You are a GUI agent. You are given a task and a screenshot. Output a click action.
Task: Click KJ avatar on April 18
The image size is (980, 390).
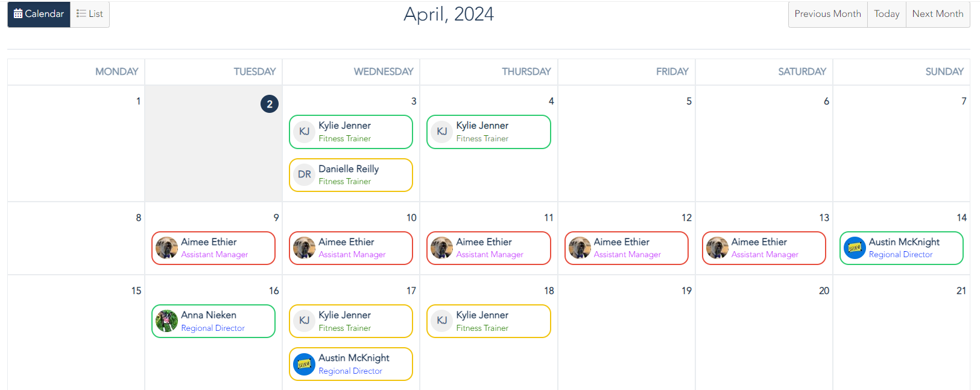click(x=442, y=321)
